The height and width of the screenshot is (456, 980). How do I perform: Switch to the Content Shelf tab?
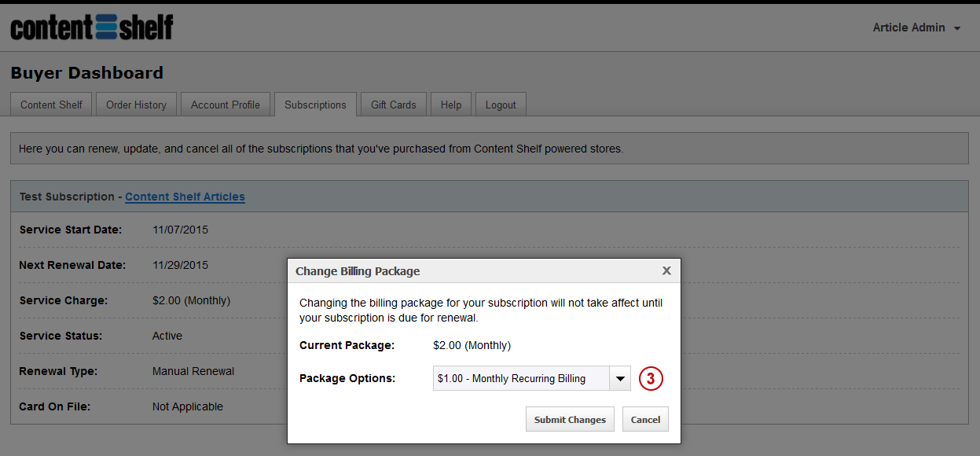pos(51,105)
